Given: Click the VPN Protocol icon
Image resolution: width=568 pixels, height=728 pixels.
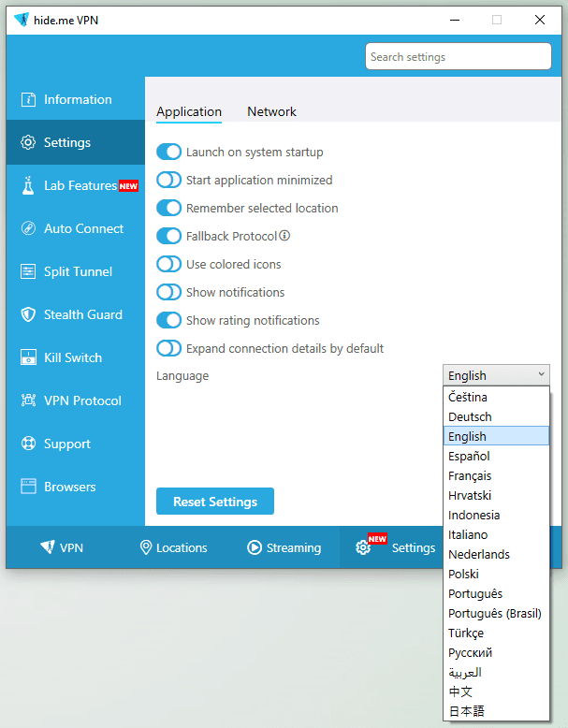Looking at the screenshot, I should [28, 400].
